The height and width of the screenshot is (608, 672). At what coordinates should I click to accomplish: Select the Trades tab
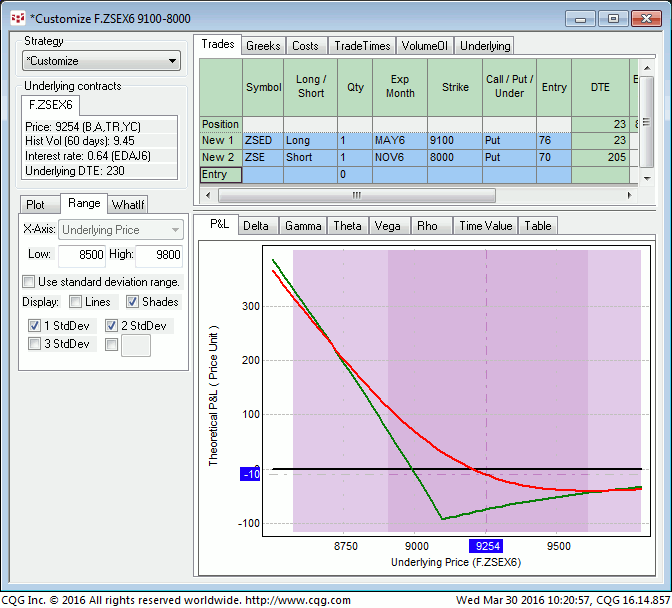pos(218,44)
